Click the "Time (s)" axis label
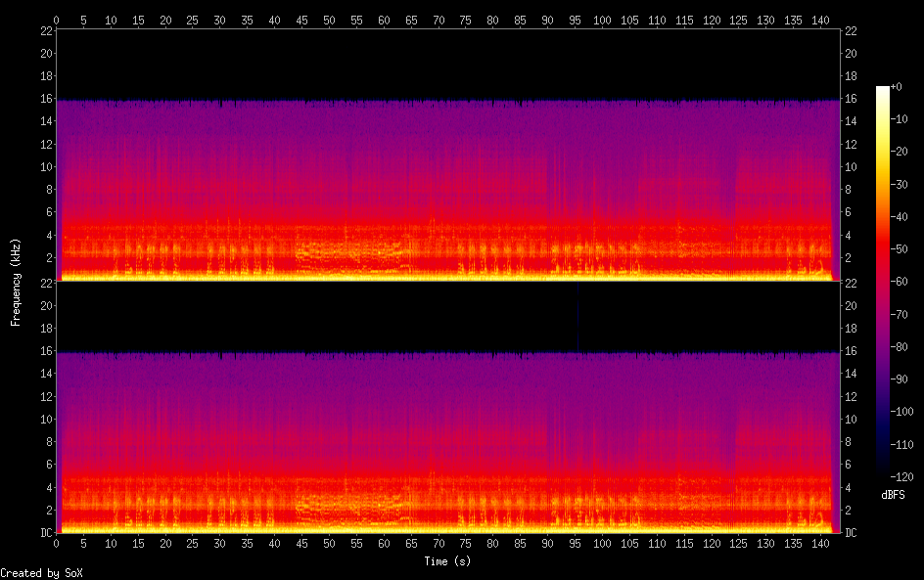924x580 pixels. pos(447,561)
